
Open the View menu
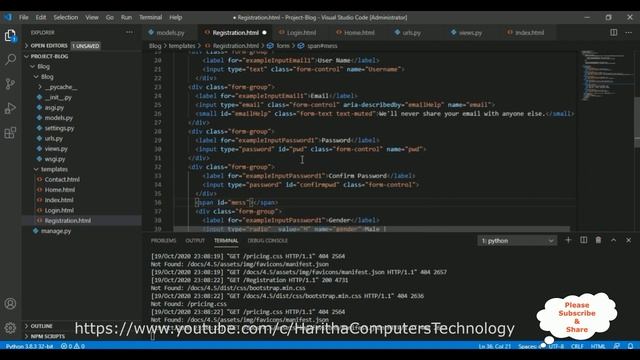click(92, 17)
